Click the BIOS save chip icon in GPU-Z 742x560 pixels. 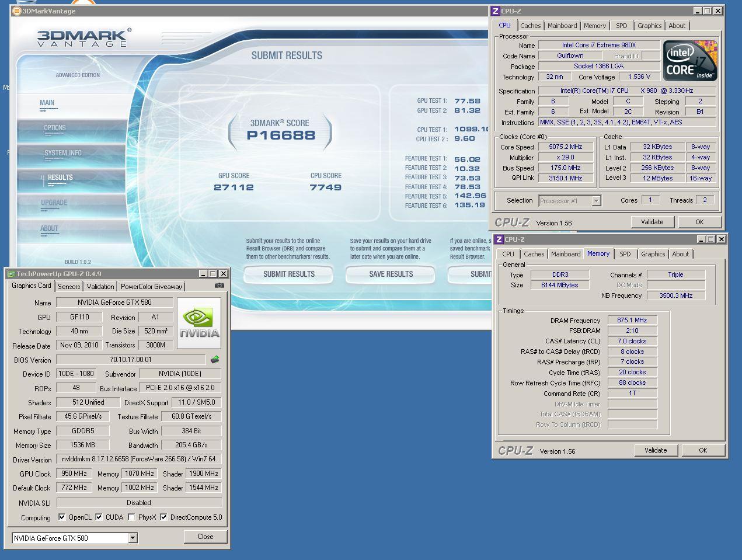coord(215,360)
